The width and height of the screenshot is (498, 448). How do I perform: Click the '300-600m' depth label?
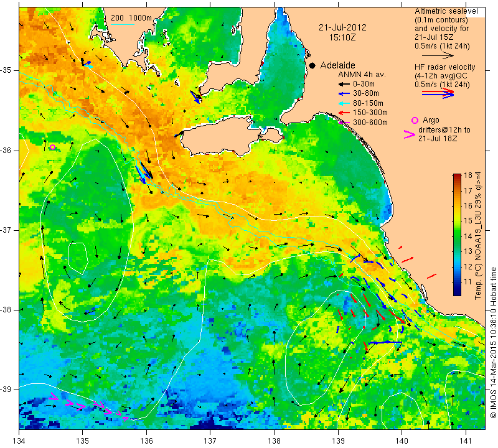point(370,123)
